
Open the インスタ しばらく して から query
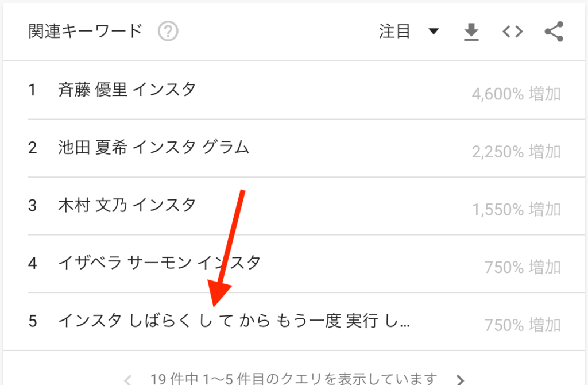pos(234,321)
